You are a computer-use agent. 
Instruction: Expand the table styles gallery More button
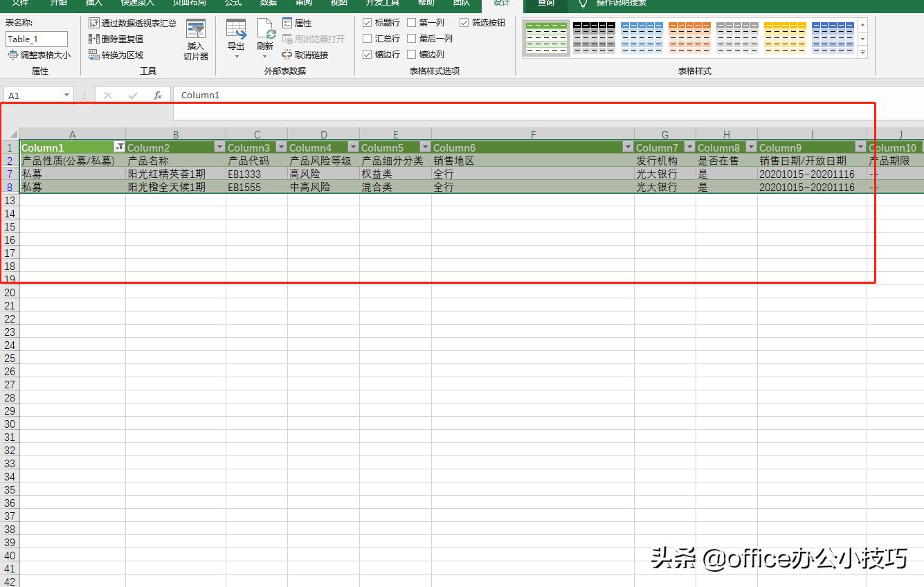863,53
